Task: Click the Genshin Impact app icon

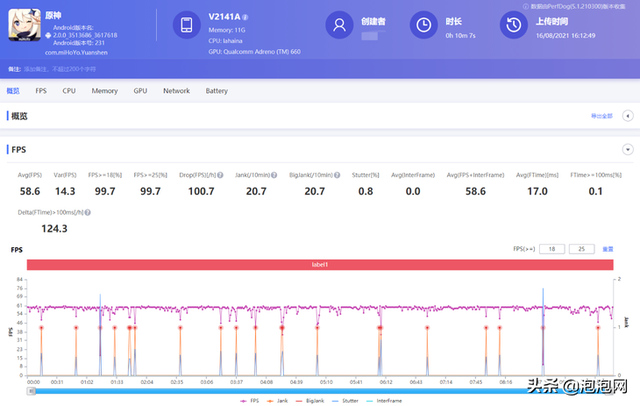Action: pos(24,25)
